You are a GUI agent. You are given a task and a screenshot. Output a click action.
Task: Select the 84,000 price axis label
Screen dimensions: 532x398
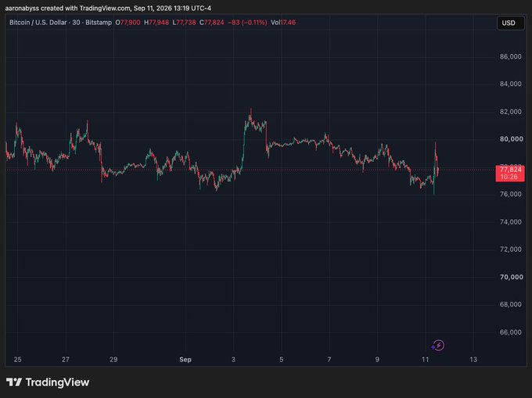[x=510, y=84]
